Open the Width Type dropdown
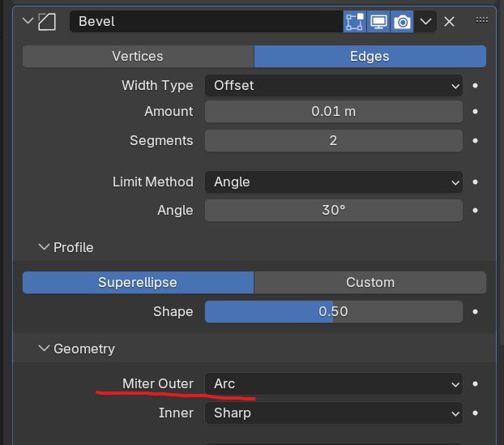Viewport: 504px width, 445px height. point(333,85)
